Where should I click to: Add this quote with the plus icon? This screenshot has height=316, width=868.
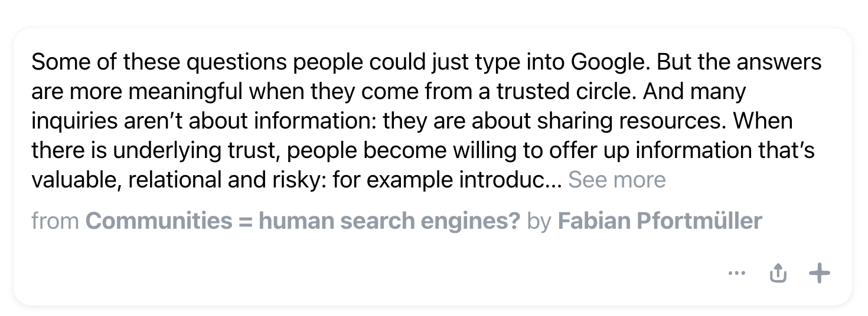pos(819,273)
